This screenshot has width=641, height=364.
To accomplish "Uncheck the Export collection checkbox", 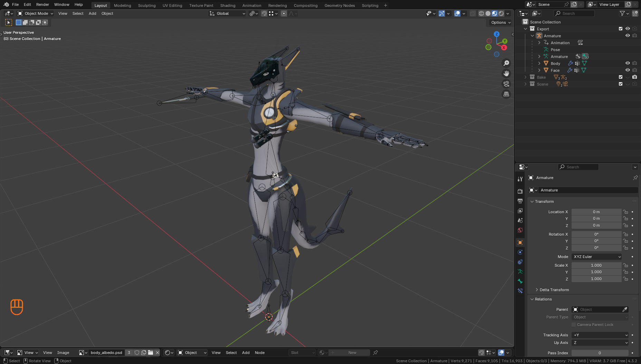I will click(621, 29).
